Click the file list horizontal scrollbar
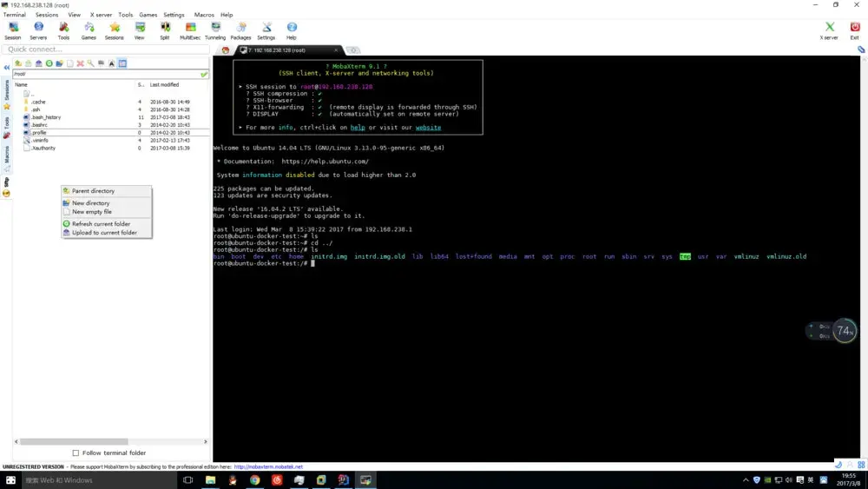This screenshot has height=489, width=868. pyautogui.click(x=74, y=442)
